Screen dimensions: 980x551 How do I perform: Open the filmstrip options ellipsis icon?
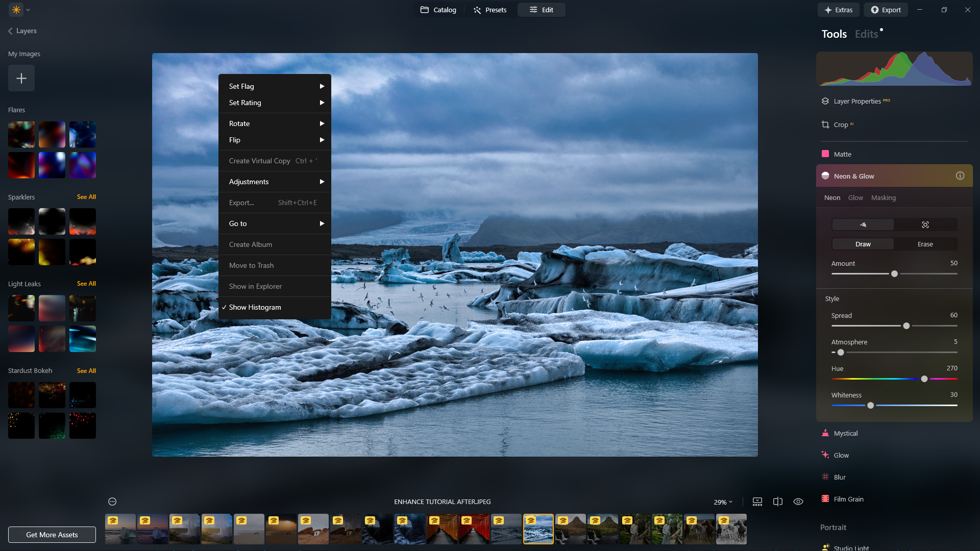pyautogui.click(x=112, y=502)
